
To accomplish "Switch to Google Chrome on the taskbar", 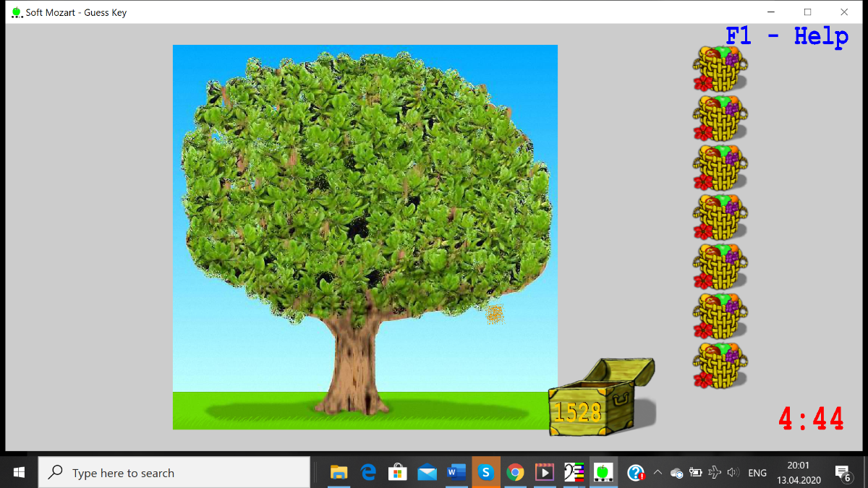I will (x=515, y=473).
